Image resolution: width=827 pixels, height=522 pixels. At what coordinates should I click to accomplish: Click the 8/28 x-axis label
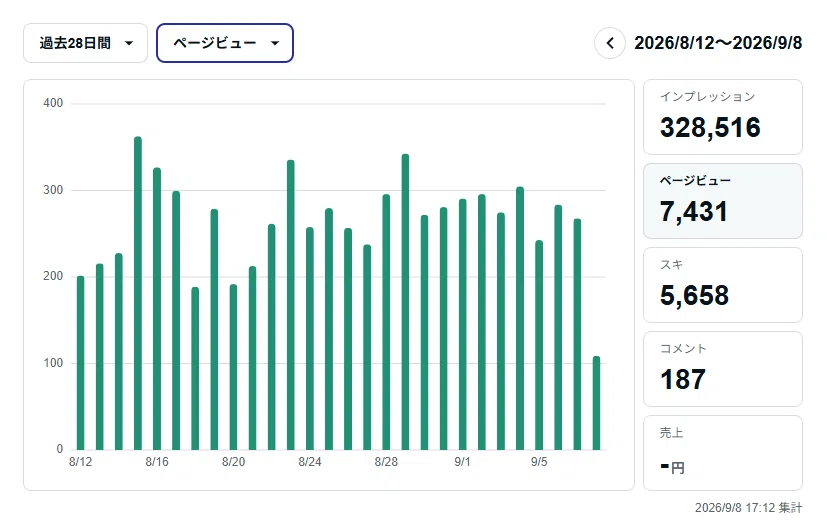coord(386,462)
